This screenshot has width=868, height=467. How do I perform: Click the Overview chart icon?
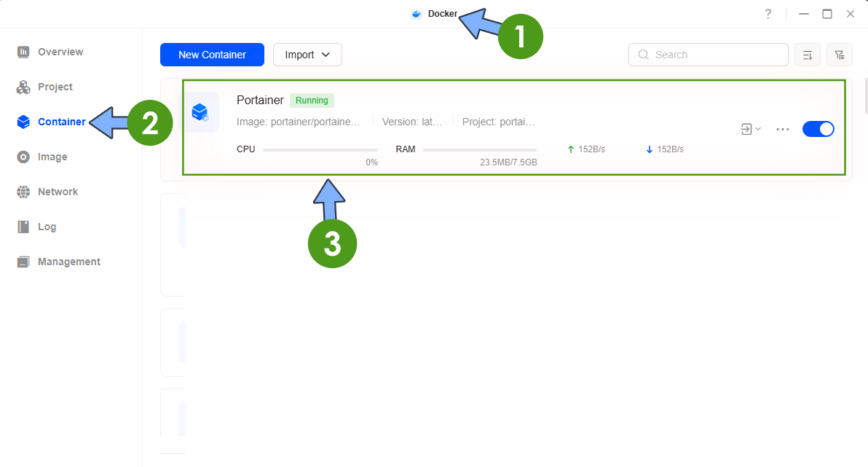(x=23, y=52)
